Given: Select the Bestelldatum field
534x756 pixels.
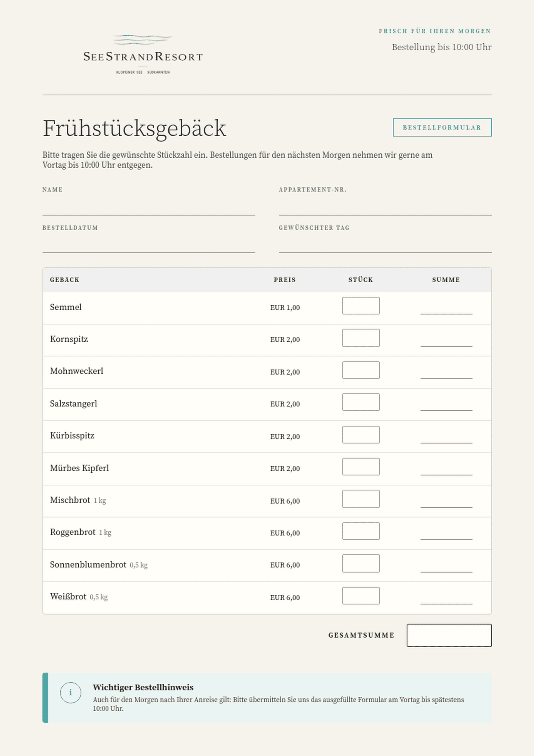Looking at the screenshot, I should 149,245.
